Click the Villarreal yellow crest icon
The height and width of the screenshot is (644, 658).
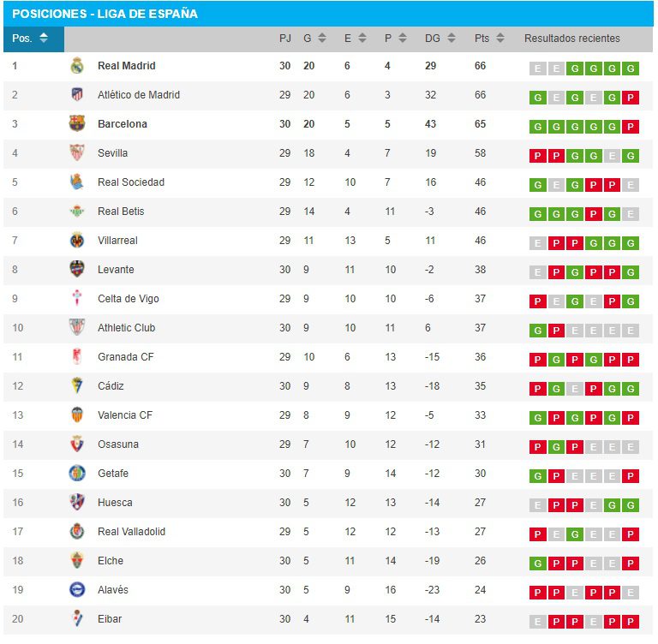[77, 241]
